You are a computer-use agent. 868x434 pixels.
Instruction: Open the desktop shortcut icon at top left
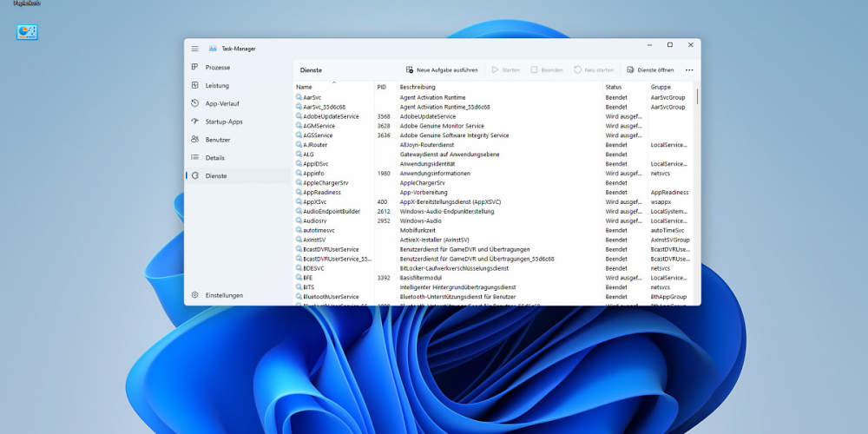click(27, 32)
